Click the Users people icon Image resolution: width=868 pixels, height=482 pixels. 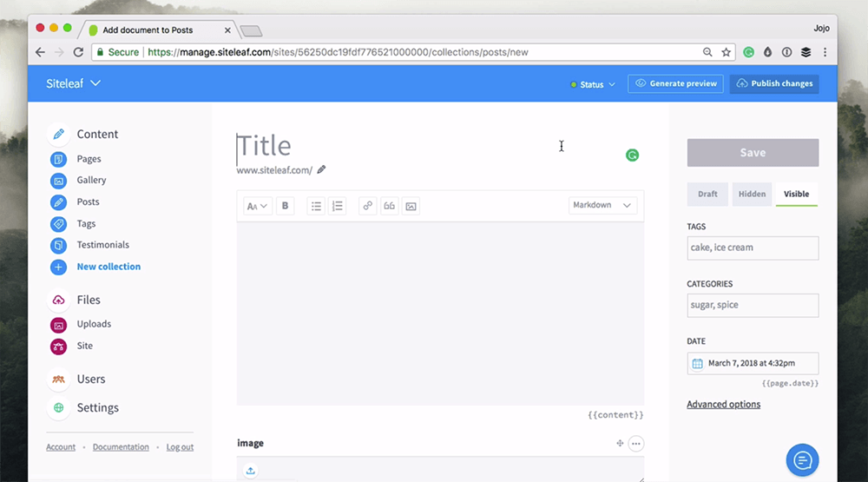click(58, 379)
